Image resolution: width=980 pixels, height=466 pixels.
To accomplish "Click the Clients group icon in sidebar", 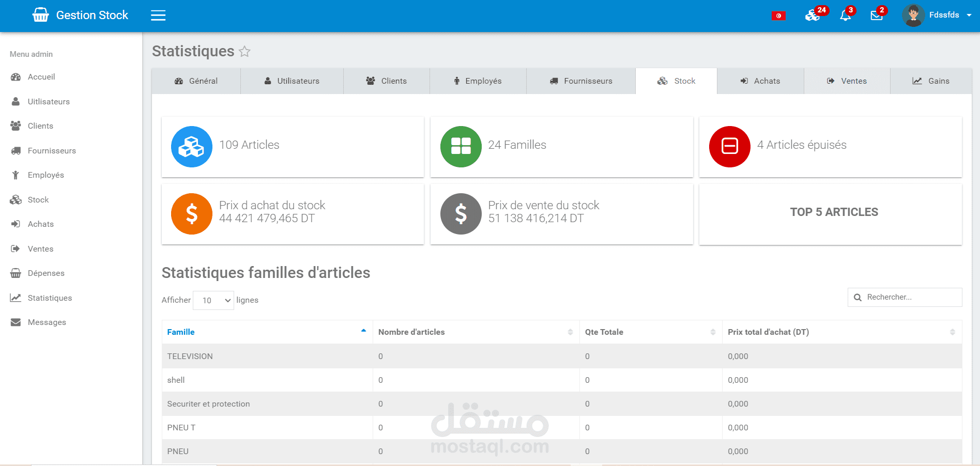I will 16,126.
